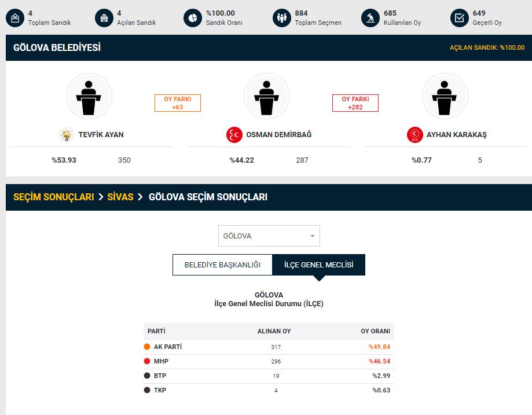Click the red MHP color dot
The width and height of the screenshot is (532, 415).
[x=147, y=362]
